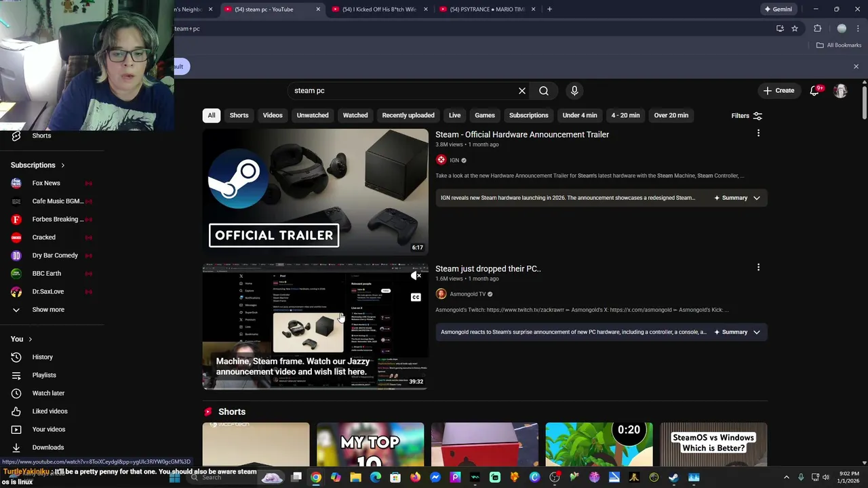Expand Summary for IGN hardware trailer
868x488 pixels.
click(x=737, y=198)
